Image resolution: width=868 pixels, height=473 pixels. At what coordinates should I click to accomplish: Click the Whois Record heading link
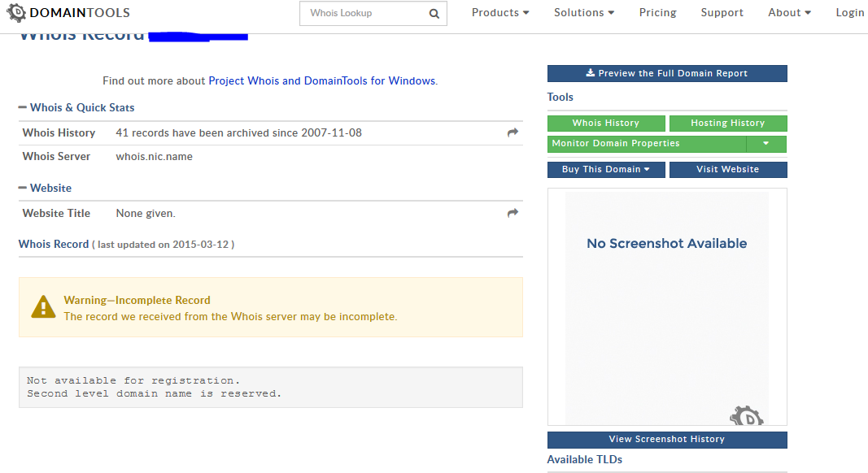[53, 244]
